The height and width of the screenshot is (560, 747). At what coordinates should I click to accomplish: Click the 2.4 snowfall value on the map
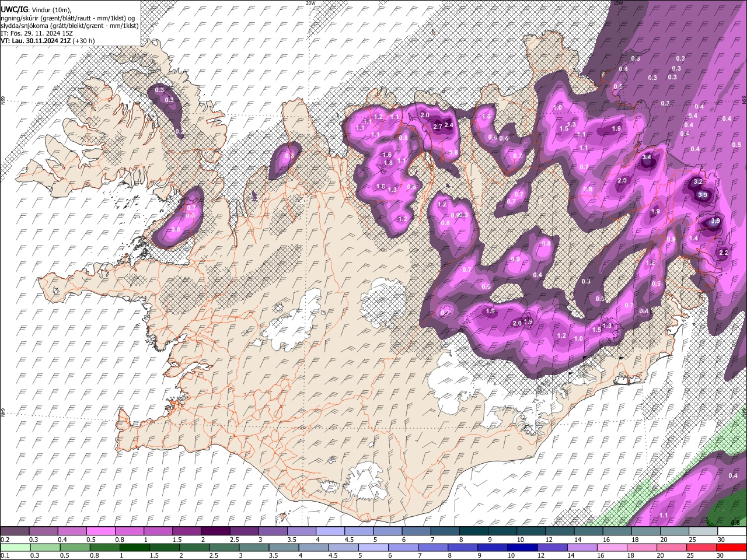click(x=449, y=125)
